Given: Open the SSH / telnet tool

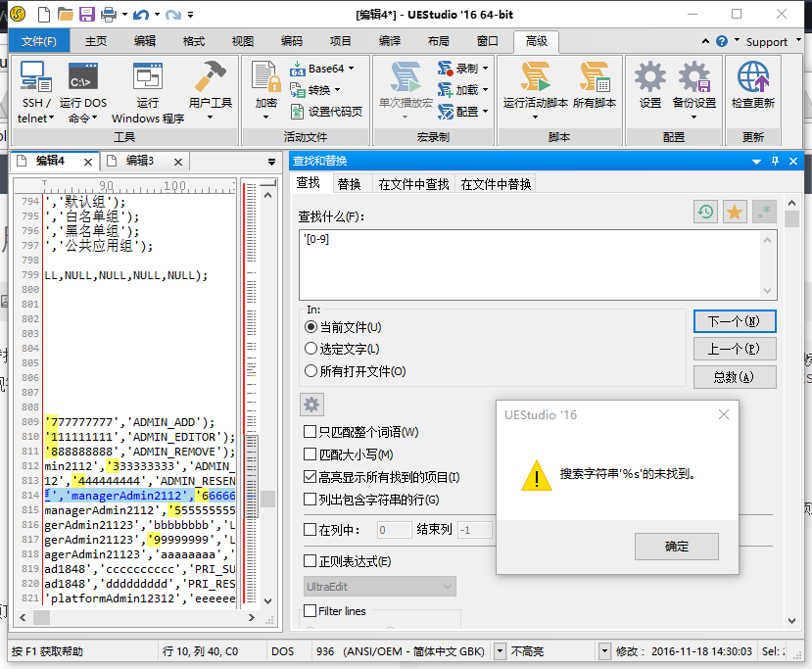Looking at the screenshot, I should coord(35,92).
